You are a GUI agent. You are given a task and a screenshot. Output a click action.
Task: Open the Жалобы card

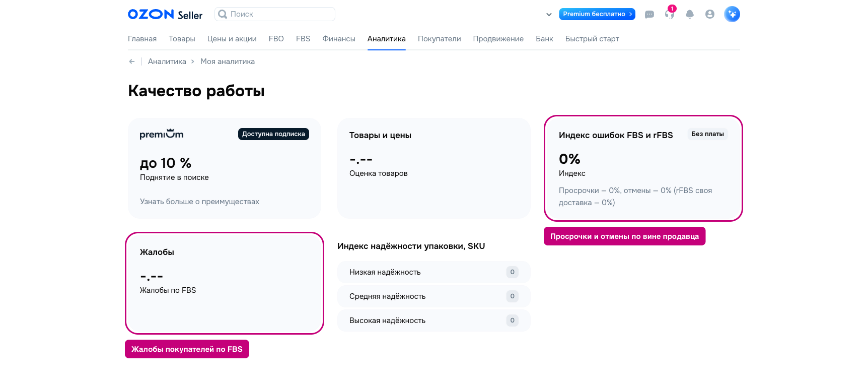pos(225,283)
